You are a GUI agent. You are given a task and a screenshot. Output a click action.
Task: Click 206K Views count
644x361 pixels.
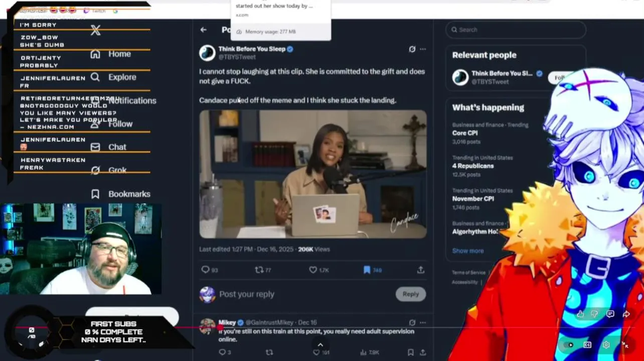pyautogui.click(x=314, y=249)
